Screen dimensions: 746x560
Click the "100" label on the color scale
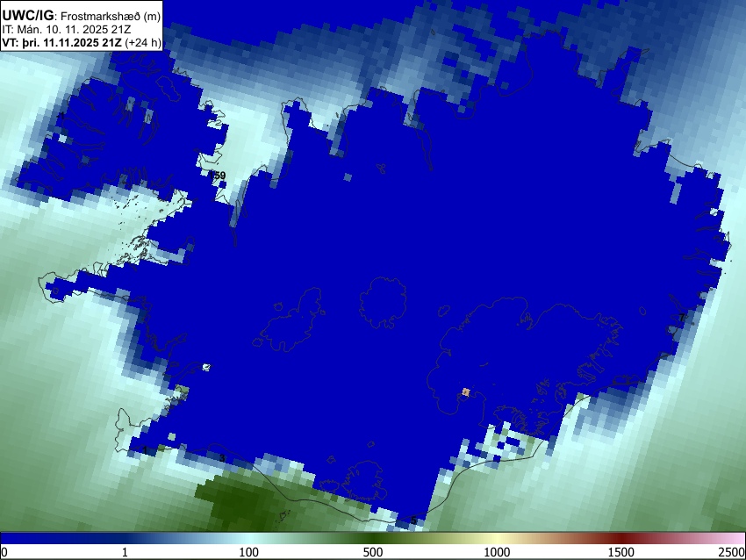249,552
